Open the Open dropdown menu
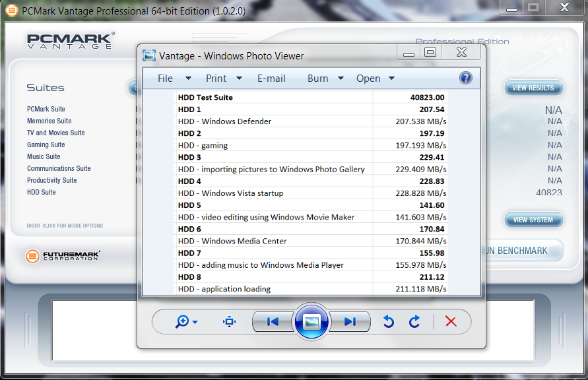 click(375, 79)
